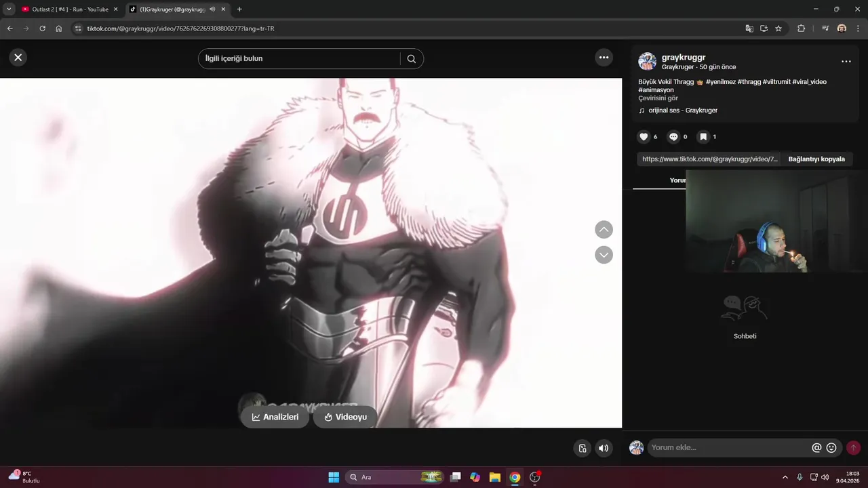Mute the TikTok video with speaker button
Screen dimensions: 868x488
604,448
